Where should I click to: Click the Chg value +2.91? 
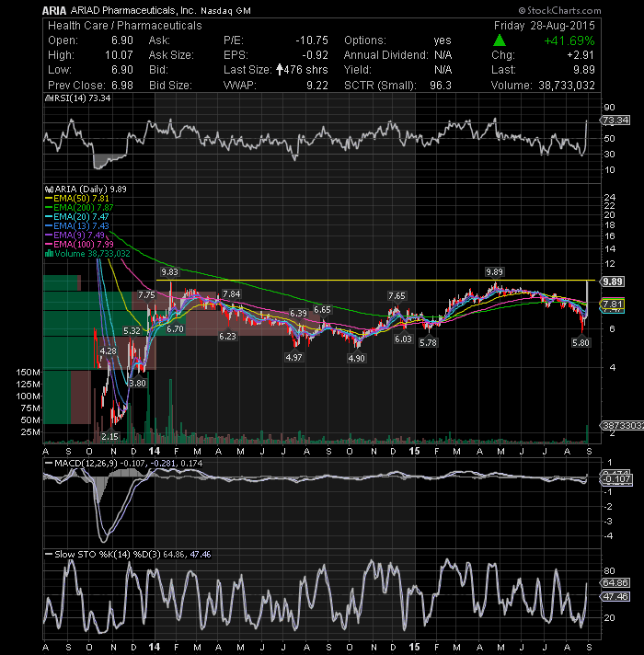[x=581, y=55]
